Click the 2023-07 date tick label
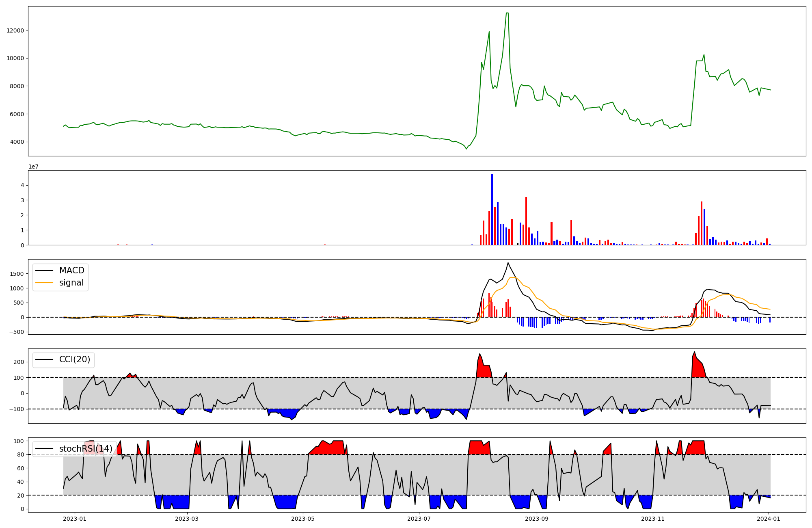812x528 pixels. 419,519
